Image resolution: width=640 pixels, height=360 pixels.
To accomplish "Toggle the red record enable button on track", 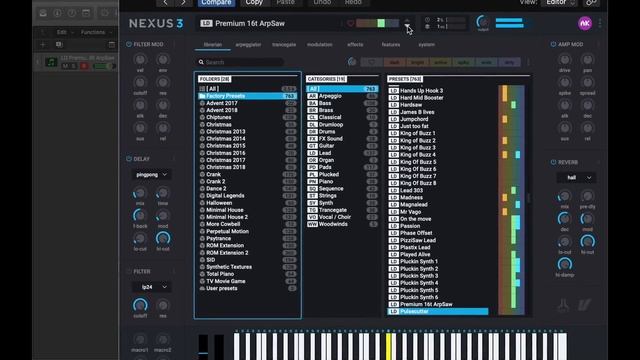I will click(84, 66).
